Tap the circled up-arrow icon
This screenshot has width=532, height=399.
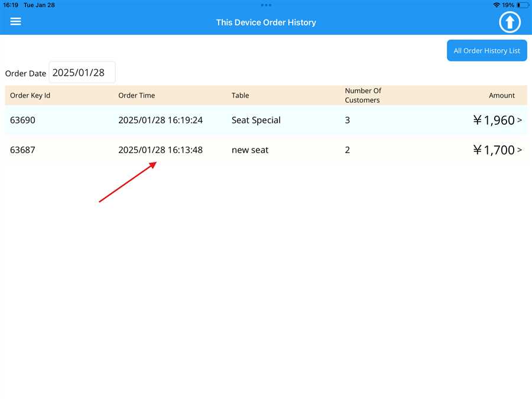click(x=510, y=22)
